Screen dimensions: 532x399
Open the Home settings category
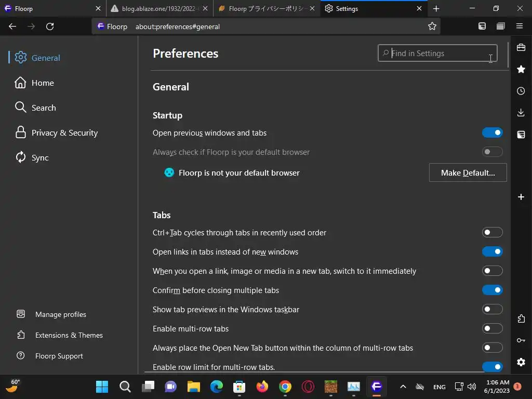tap(34, 83)
